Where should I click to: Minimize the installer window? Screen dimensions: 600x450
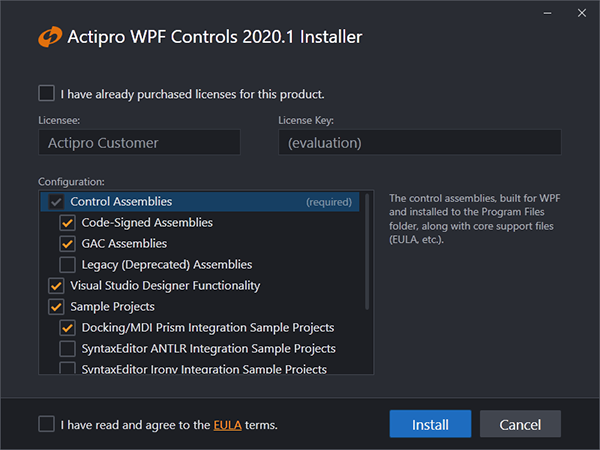pyautogui.click(x=548, y=13)
